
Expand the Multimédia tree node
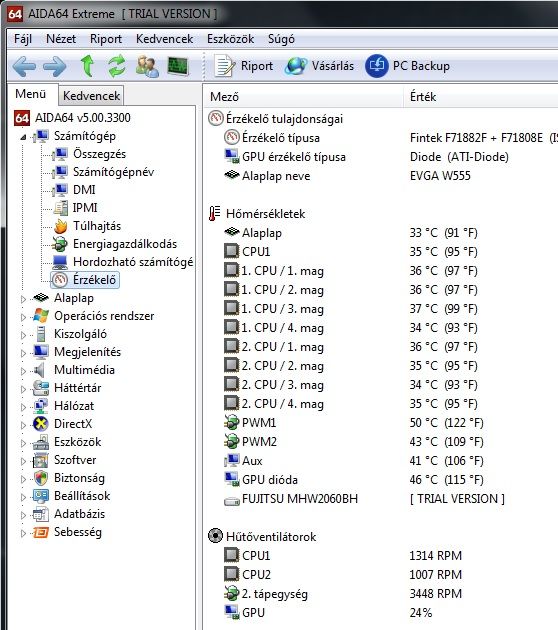23,371
